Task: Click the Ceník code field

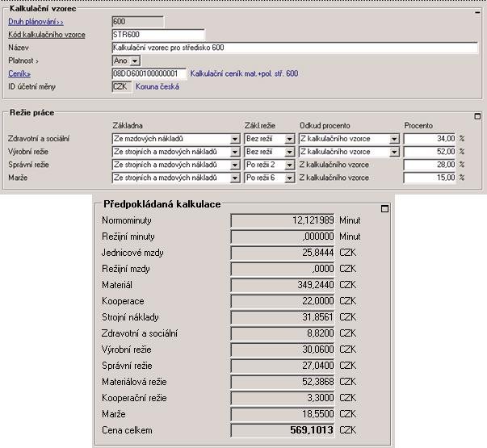Action: [x=149, y=73]
